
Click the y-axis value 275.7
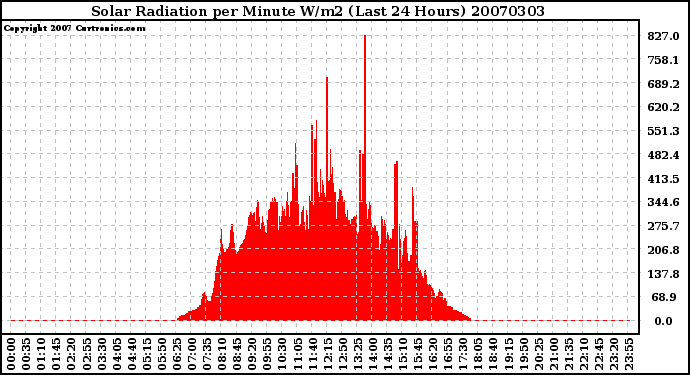(663, 226)
